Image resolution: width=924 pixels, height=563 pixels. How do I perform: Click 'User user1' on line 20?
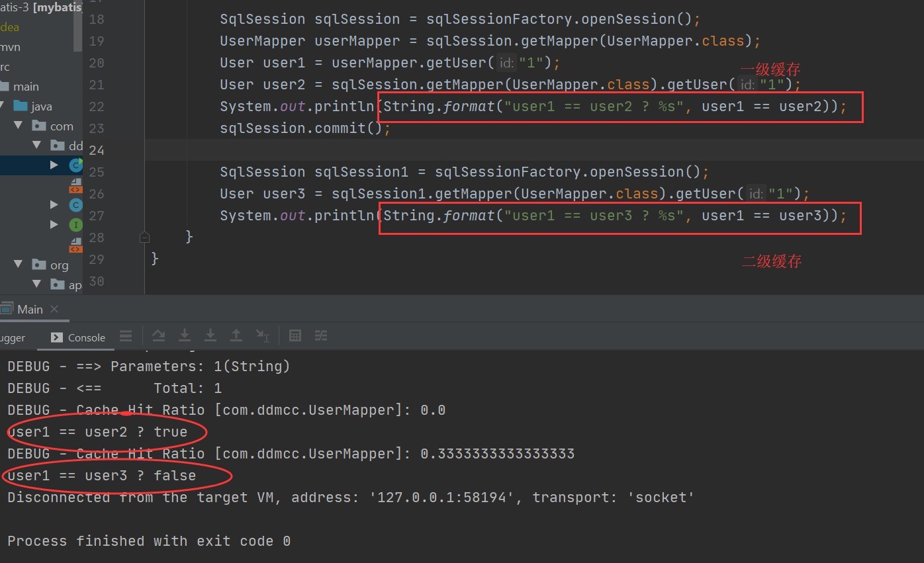(x=263, y=63)
